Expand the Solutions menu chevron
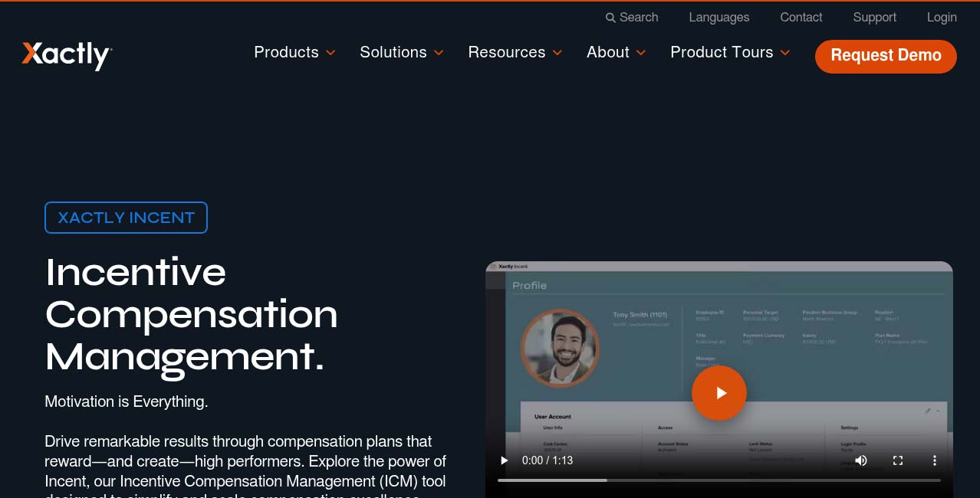980x498 pixels. click(x=439, y=53)
